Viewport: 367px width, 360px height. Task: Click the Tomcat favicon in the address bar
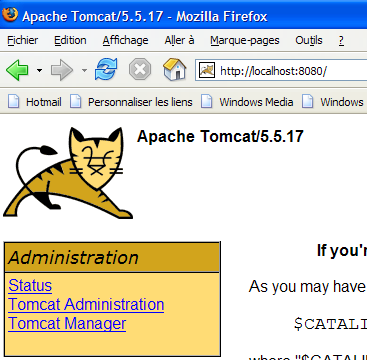(207, 70)
